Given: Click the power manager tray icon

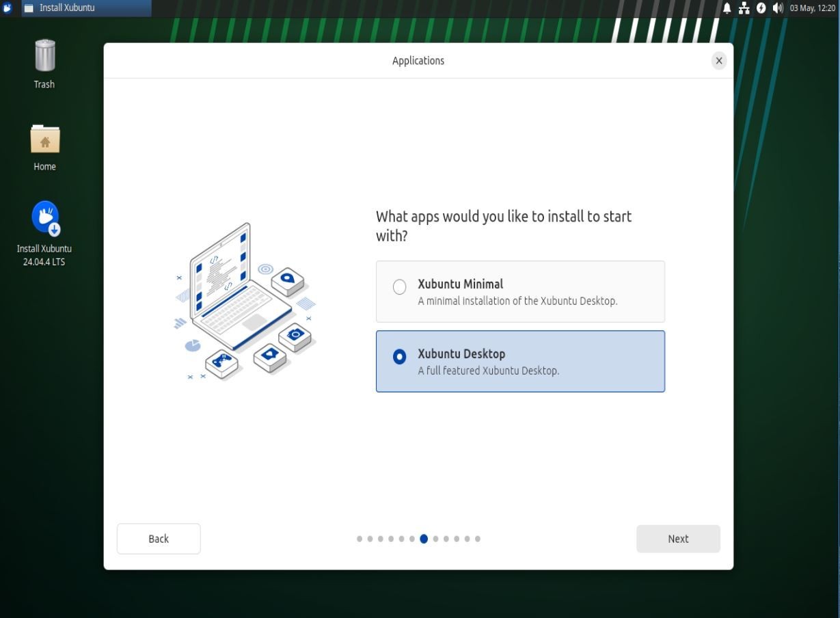Looking at the screenshot, I should [x=761, y=8].
